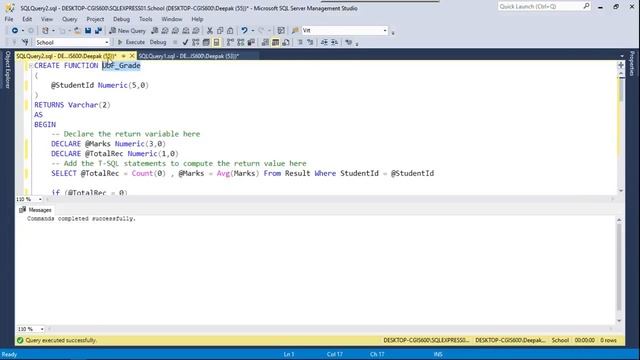Expand the Properties side panel
Image resolution: width=640 pixels, height=360 pixels.
[632, 63]
